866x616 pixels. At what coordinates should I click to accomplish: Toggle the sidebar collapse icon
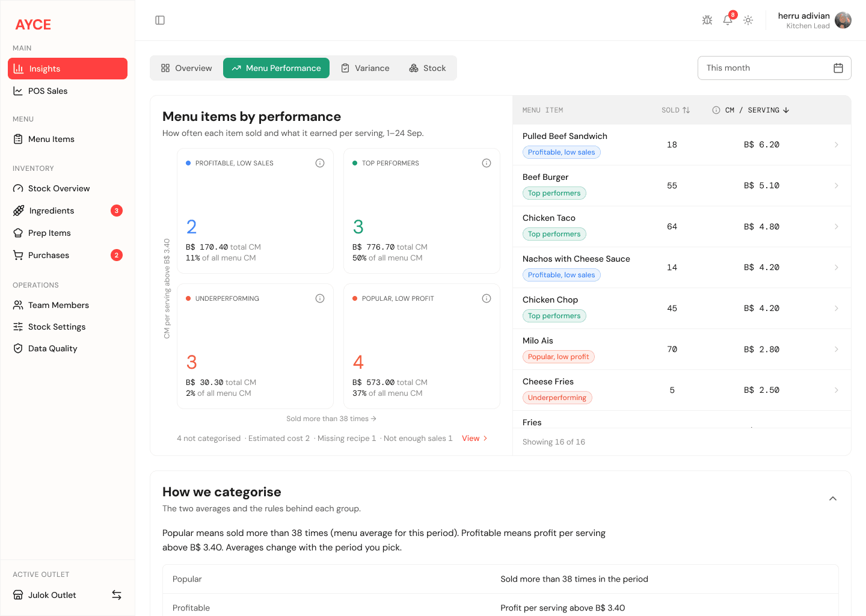point(160,20)
